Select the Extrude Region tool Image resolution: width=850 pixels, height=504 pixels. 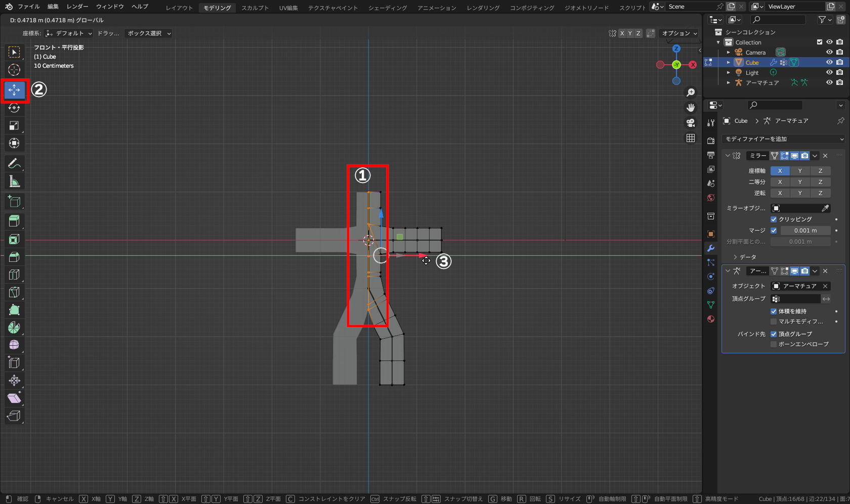click(x=14, y=221)
